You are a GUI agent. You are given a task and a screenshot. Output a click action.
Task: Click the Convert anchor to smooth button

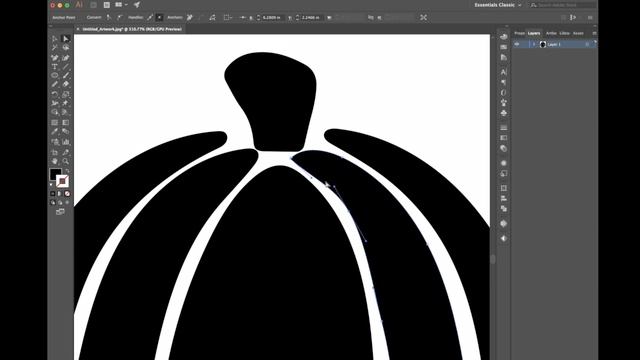pyautogui.click(x=119, y=18)
